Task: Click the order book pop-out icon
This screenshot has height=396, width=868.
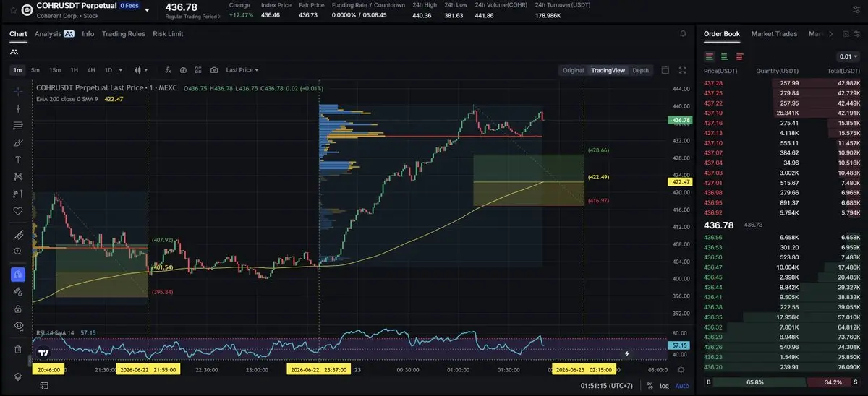Action: point(844,34)
